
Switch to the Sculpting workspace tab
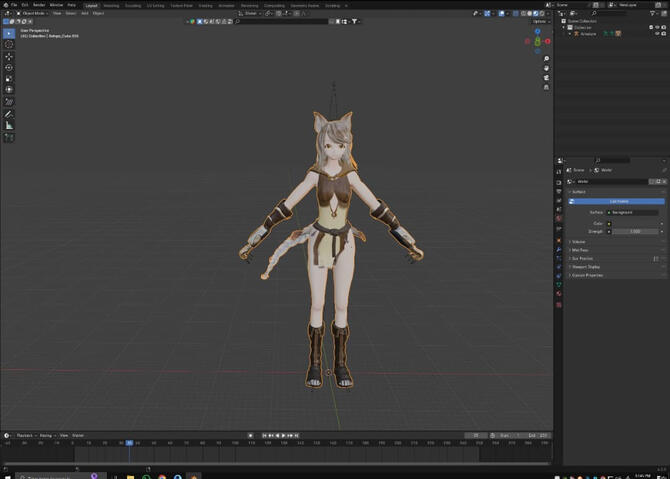coord(133,6)
